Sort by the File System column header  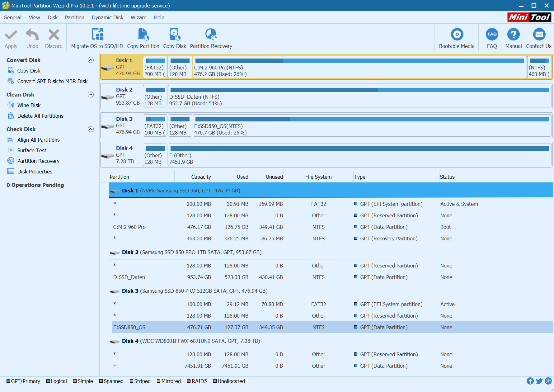click(318, 177)
